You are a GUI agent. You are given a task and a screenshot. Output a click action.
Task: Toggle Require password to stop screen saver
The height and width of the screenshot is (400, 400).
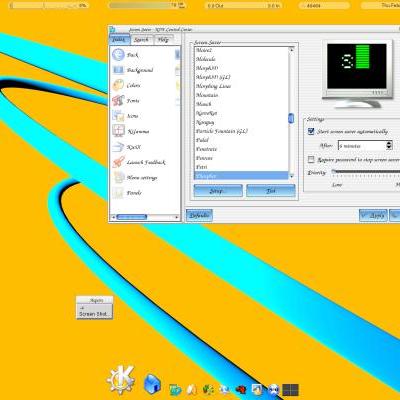311,160
